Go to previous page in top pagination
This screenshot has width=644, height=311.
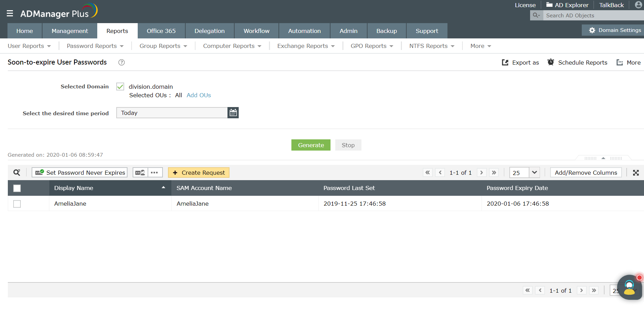point(440,173)
